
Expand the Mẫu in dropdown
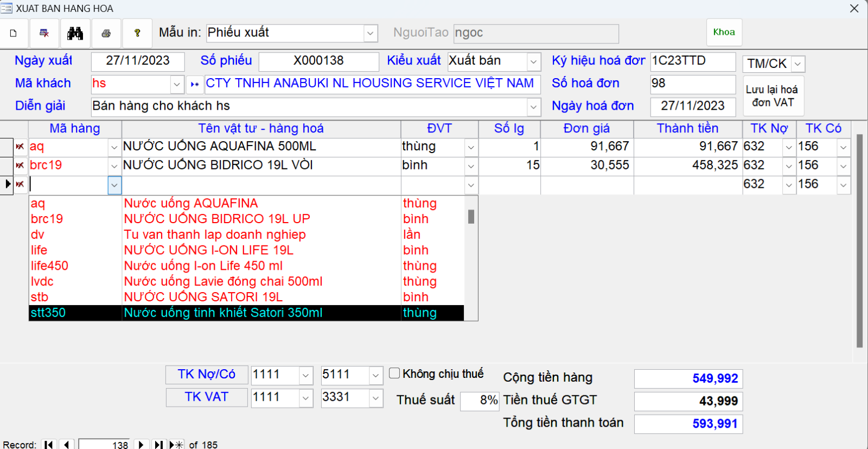click(x=370, y=33)
